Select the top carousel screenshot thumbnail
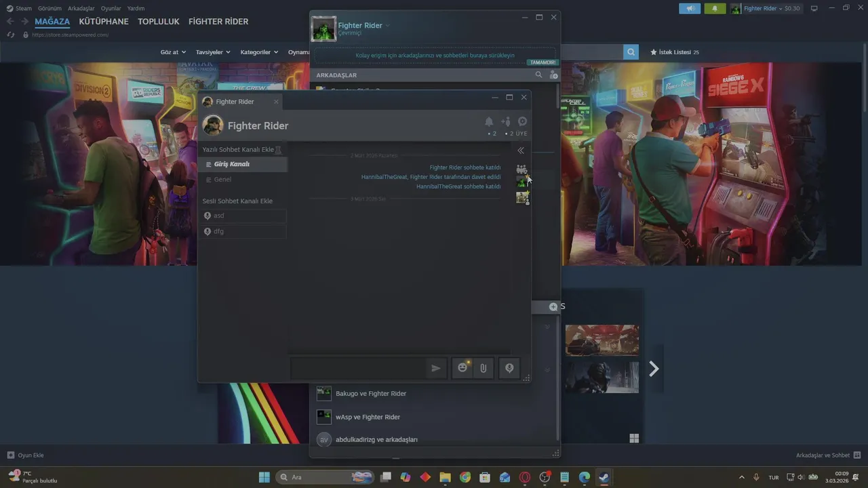This screenshot has width=868, height=488. point(602,340)
